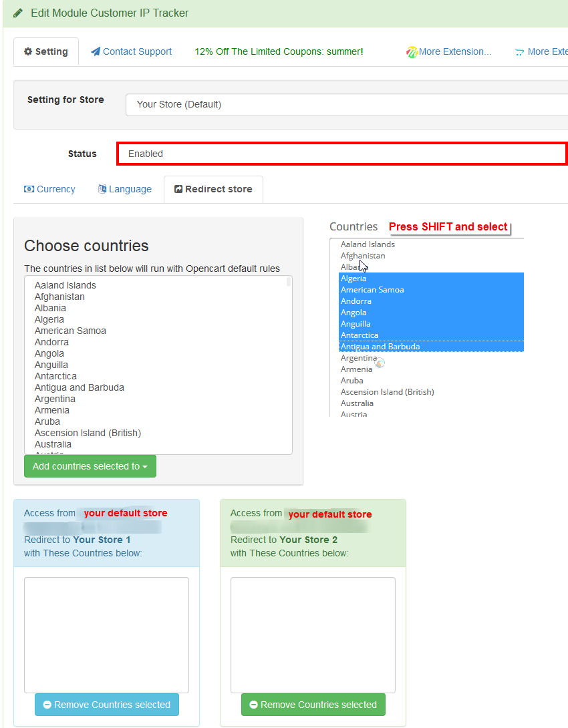Click the pencil icon beside Edit Module title

click(18, 13)
